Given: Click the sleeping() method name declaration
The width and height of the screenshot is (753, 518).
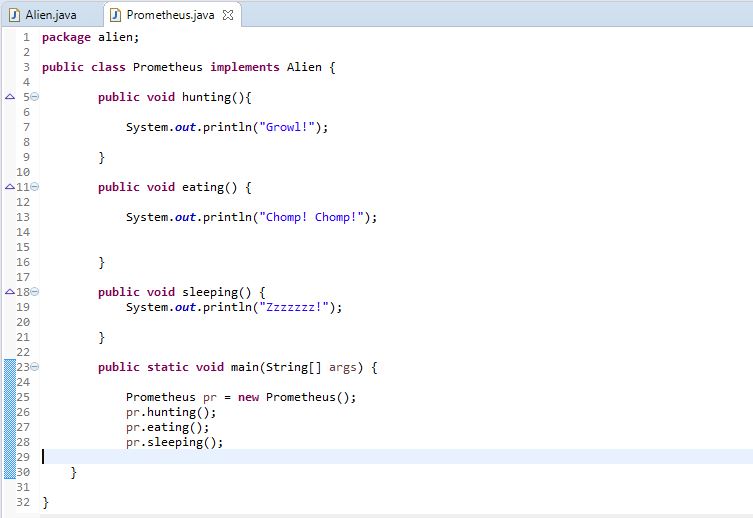Looking at the screenshot, I should (x=210, y=292).
